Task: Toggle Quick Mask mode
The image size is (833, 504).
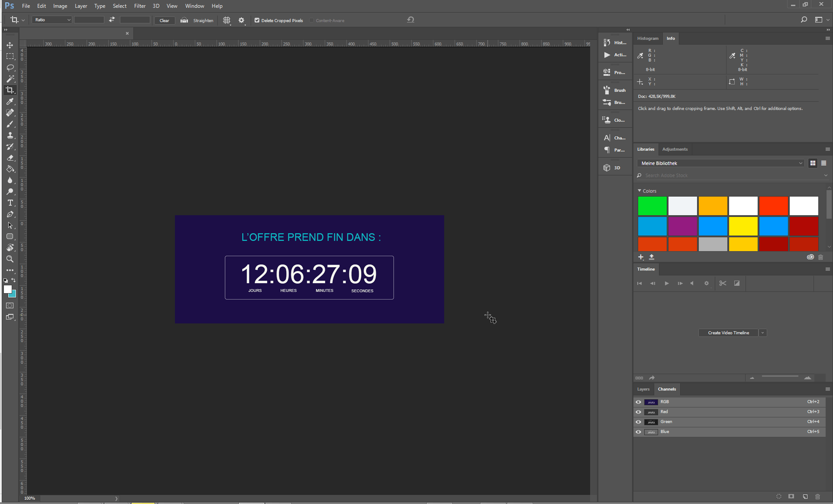Action: 10,306
